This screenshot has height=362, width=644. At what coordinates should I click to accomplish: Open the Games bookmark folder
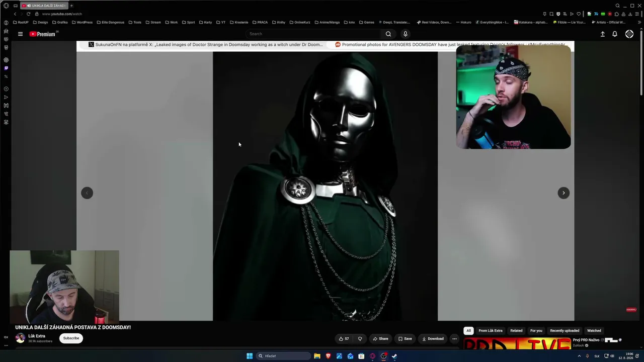(x=366, y=23)
